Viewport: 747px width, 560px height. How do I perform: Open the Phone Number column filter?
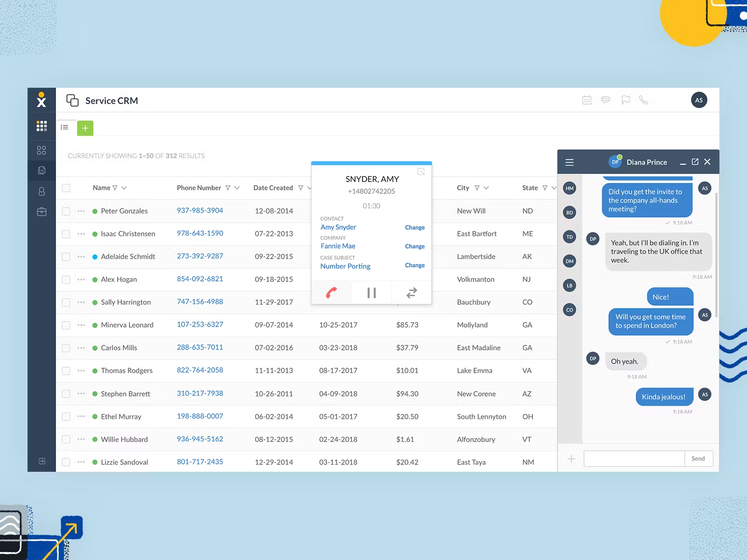pyautogui.click(x=228, y=188)
